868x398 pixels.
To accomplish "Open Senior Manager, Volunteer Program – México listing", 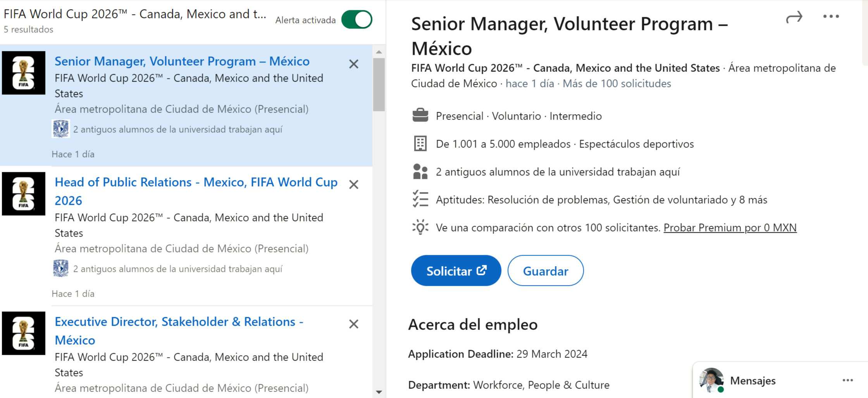I will pyautogui.click(x=182, y=61).
